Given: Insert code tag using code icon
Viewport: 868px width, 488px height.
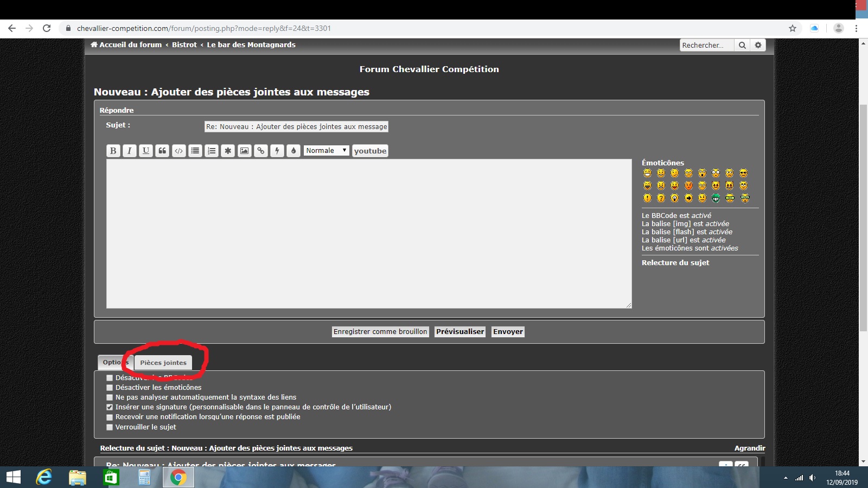Looking at the screenshot, I should (178, 151).
